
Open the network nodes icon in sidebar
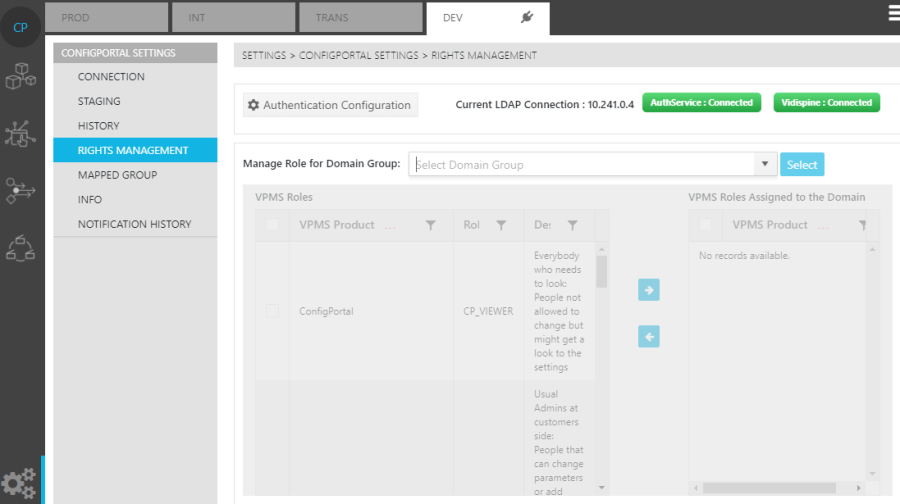pos(20,133)
